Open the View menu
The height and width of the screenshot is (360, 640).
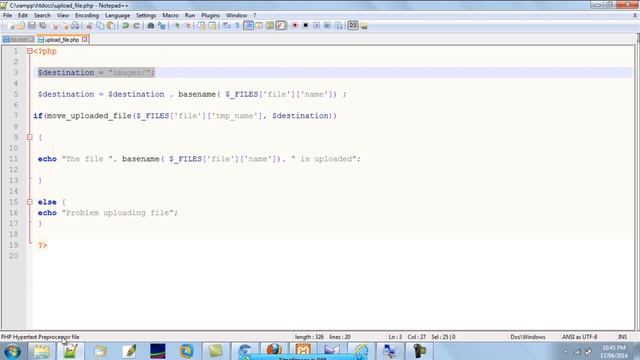pyautogui.click(x=62, y=15)
